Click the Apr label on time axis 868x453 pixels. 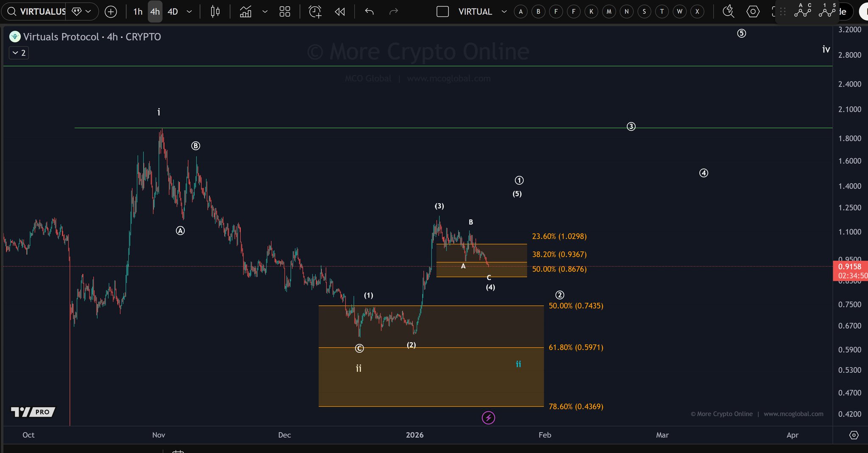tap(793, 435)
